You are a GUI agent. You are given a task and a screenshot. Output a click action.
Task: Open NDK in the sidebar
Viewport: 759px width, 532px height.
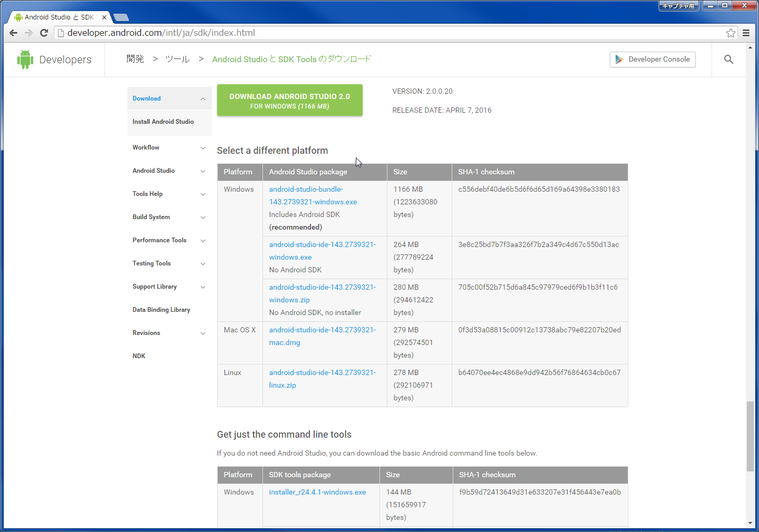point(139,356)
